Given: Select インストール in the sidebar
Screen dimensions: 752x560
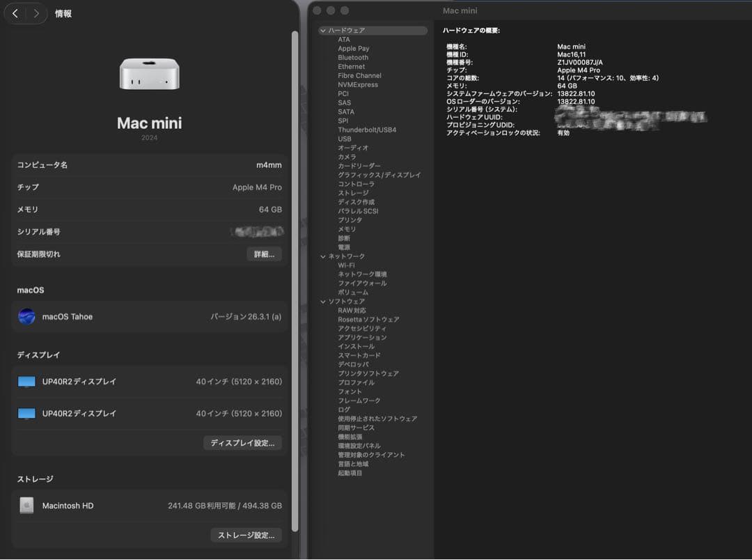Looking at the screenshot, I should (356, 347).
